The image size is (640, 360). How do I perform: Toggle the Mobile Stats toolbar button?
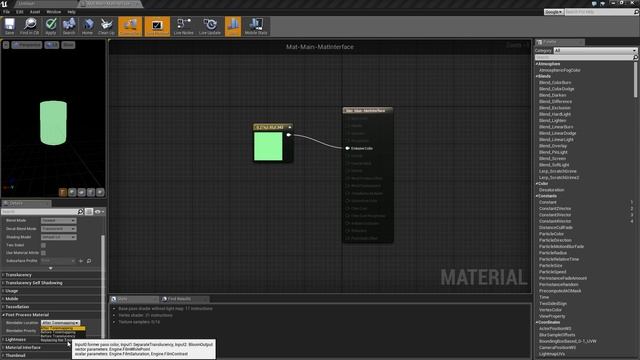(x=256, y=26)
